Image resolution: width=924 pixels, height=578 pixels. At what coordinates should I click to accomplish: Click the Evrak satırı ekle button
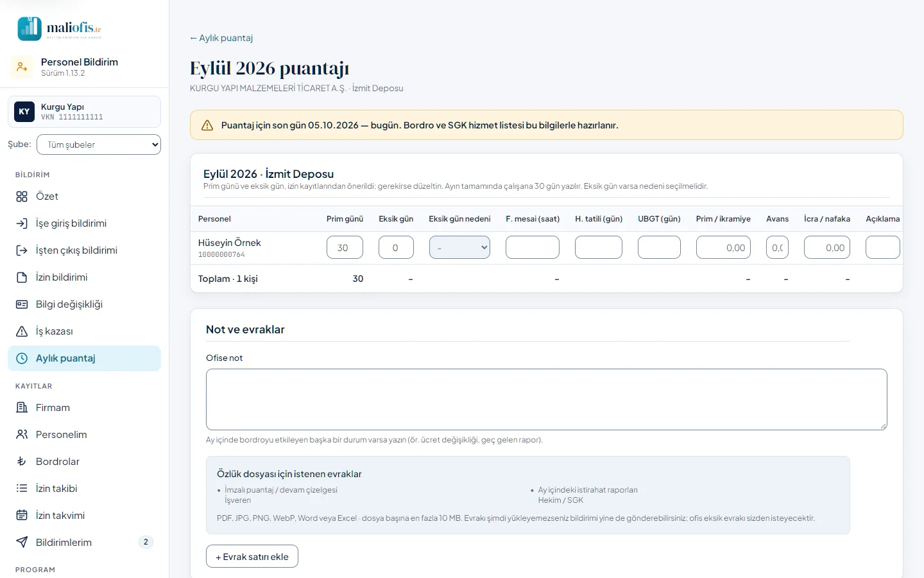(x=252, y=556)
